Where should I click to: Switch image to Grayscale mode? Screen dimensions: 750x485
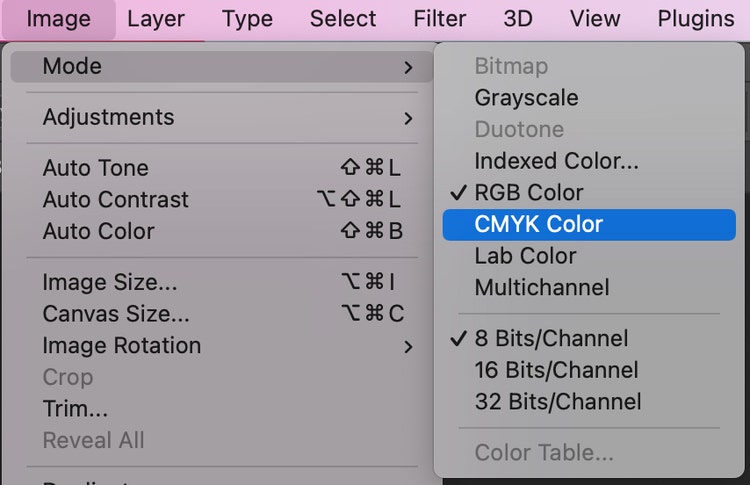click(x=526, y=98)
